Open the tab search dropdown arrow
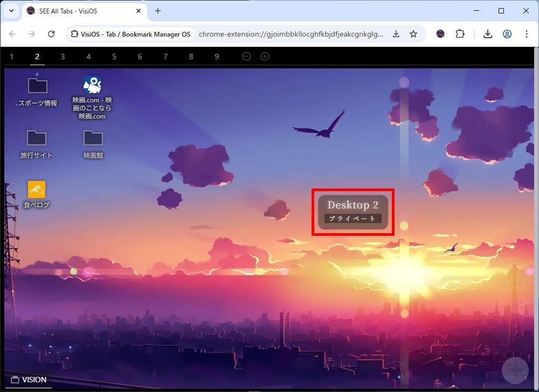The image size is (539, 392). point(11,11)
